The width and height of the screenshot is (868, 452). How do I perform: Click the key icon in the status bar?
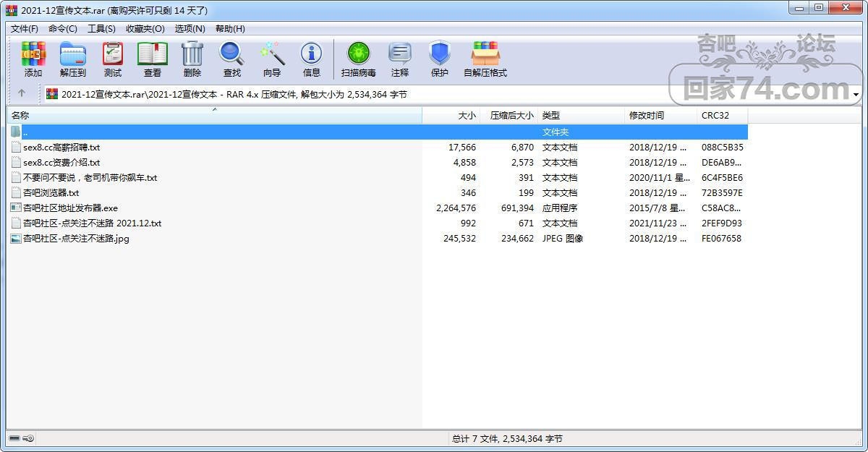click(27, 438)
